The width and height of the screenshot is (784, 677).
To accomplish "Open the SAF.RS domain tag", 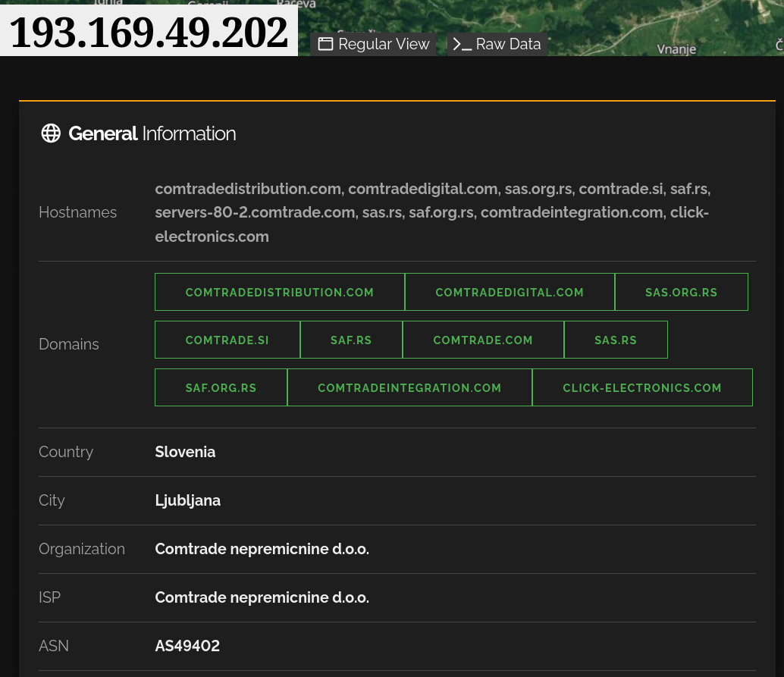I will 351,340.
